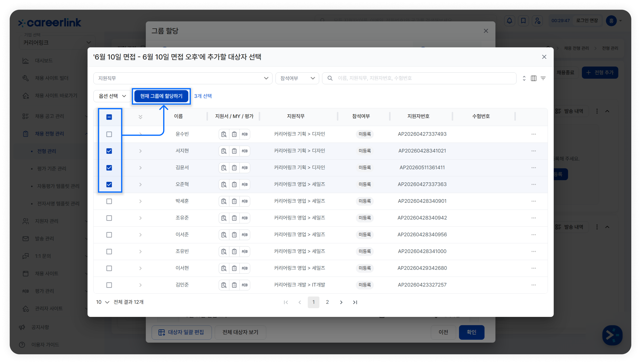
Task: Open the floating careerlink chat button
Action: click(x=612, y=335)
